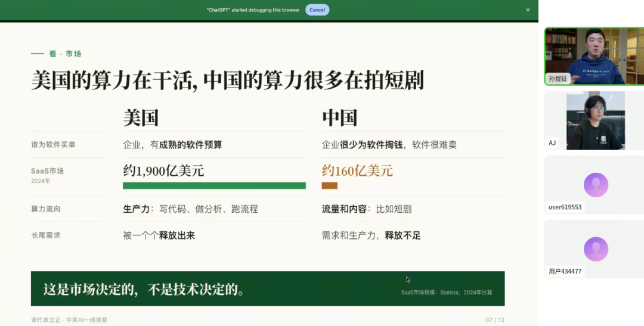644x326 pixels.
Task: Click the text 企业很少为软件掏钱
Action: tap(362, 144)
